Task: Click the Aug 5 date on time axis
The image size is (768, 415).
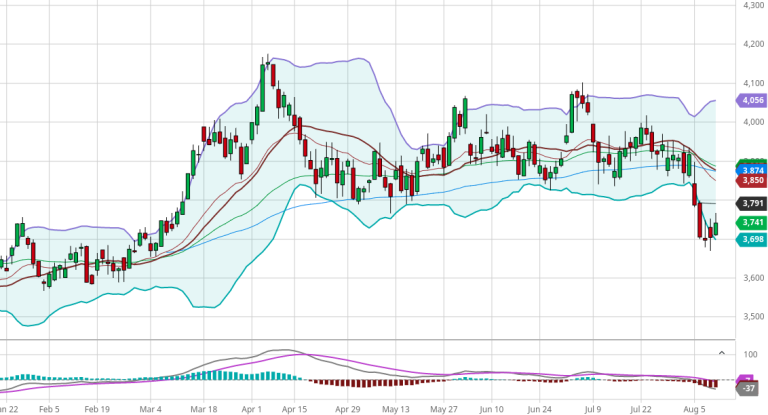Action: point(695,409)
